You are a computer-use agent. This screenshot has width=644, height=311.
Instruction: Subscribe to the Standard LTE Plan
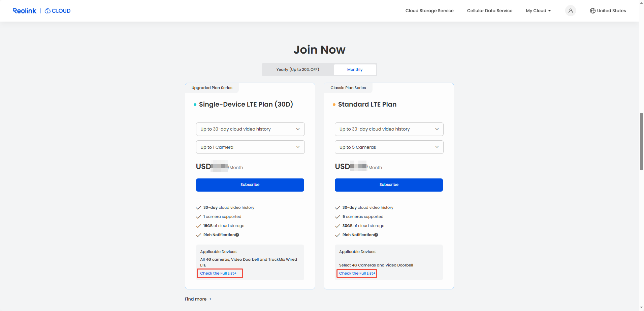389,185
